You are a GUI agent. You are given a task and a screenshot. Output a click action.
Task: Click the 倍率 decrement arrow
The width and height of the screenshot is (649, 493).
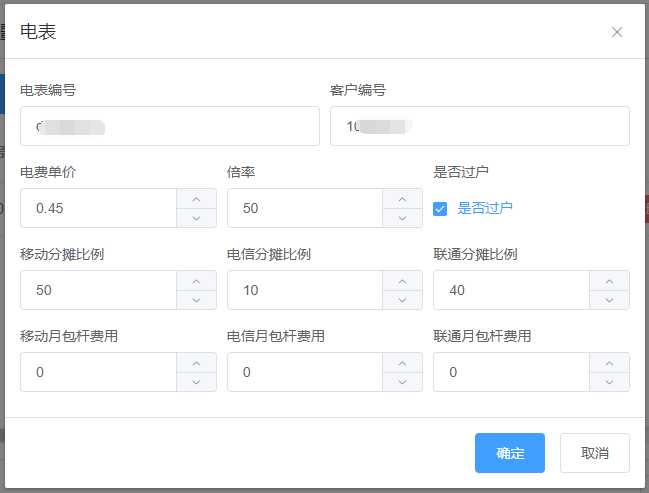(x=402, y=218)
